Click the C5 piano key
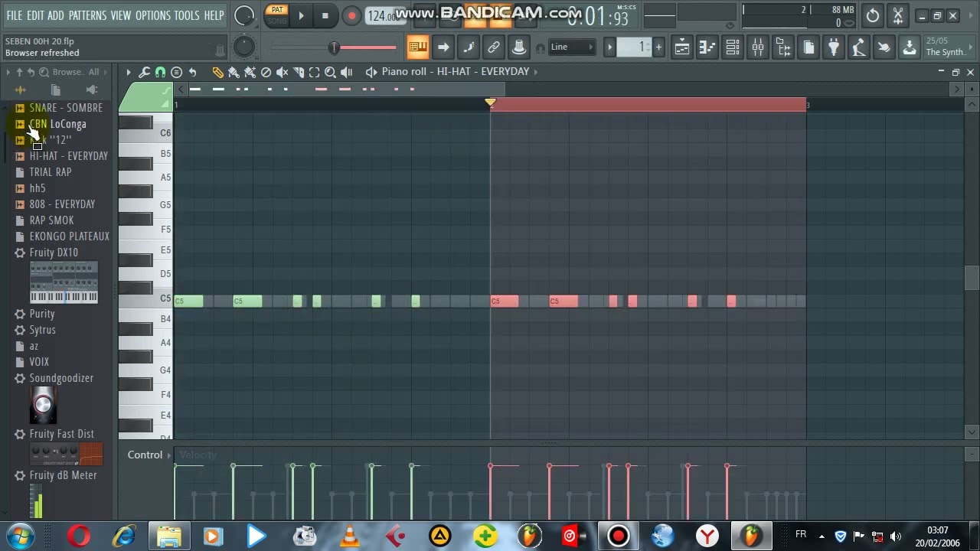 146,299
